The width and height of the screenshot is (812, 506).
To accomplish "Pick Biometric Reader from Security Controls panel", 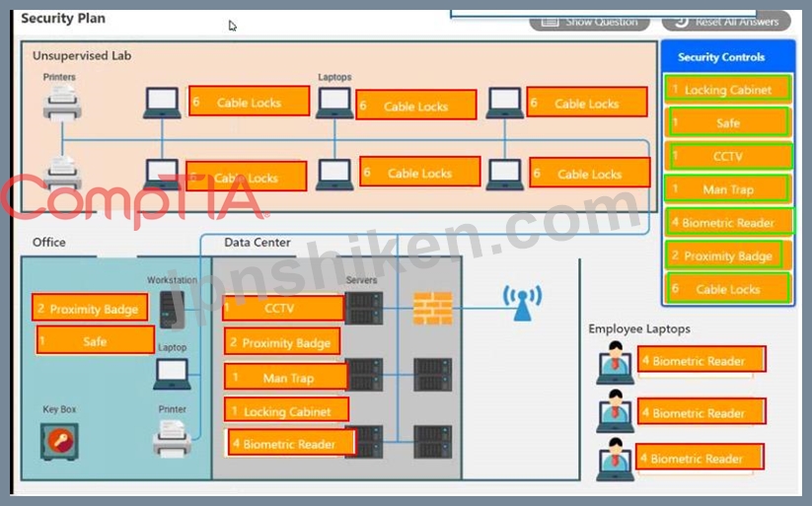I will [728, 223].
